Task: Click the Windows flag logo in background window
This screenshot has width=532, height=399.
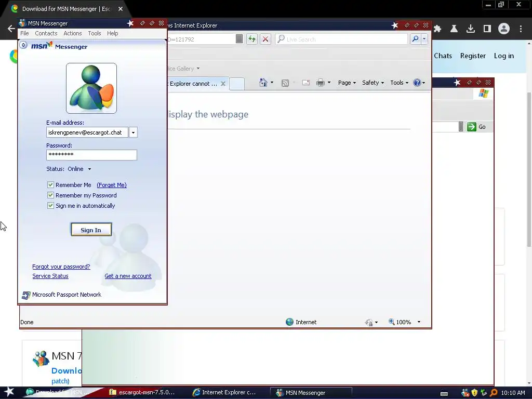Action: click(x=484, y=94)
